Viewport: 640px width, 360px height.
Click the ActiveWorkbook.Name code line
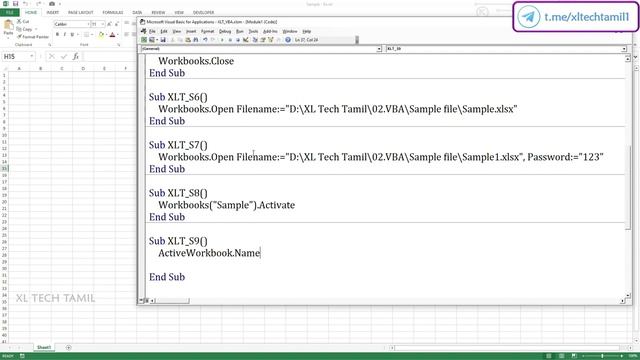point(209,253)
